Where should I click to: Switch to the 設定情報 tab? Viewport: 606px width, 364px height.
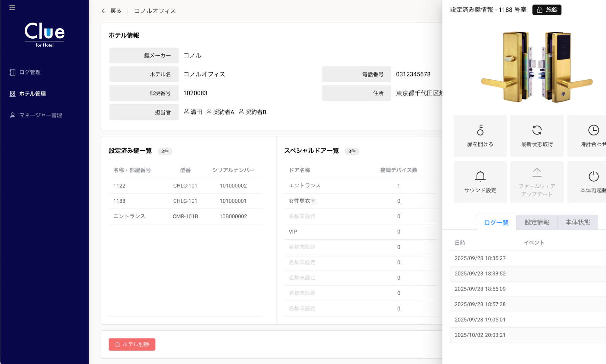tap(537, 222)
